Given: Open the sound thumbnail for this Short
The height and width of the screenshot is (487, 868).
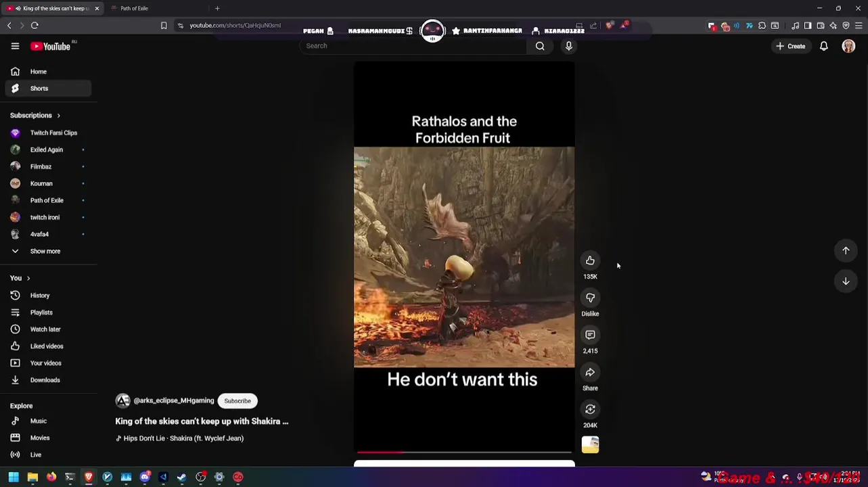Looking at the screenshot, I should tap(590, 445).
